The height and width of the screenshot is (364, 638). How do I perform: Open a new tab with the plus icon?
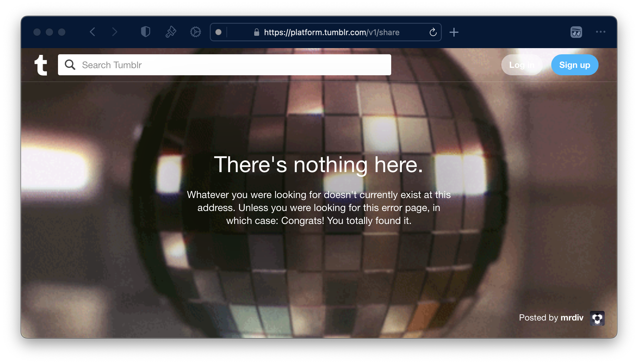pyautogui.click(x=454, y=32)
